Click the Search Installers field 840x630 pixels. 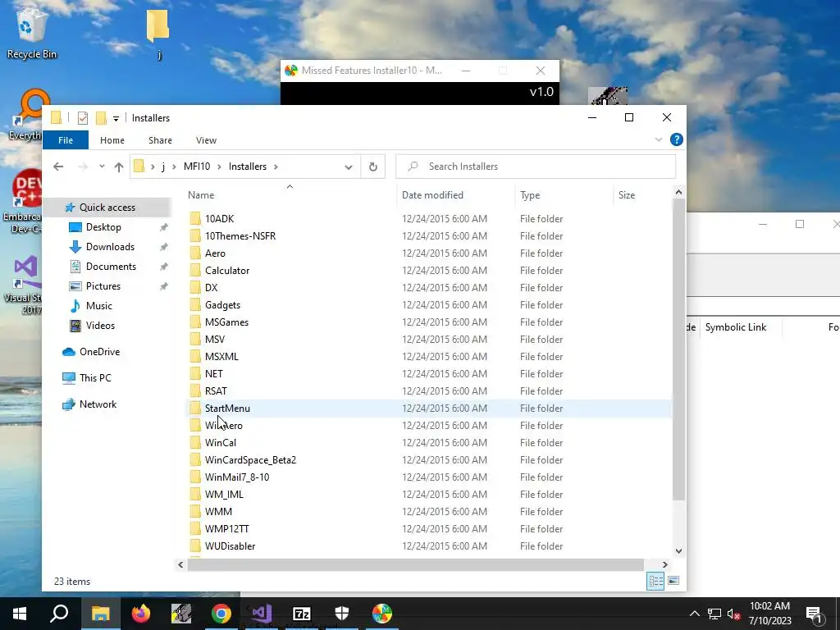point(536,167)
